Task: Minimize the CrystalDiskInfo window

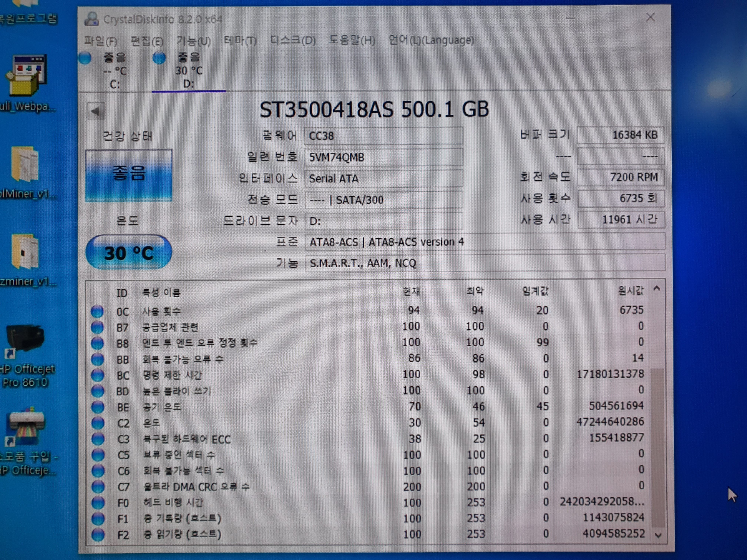Action: [570, 18]
